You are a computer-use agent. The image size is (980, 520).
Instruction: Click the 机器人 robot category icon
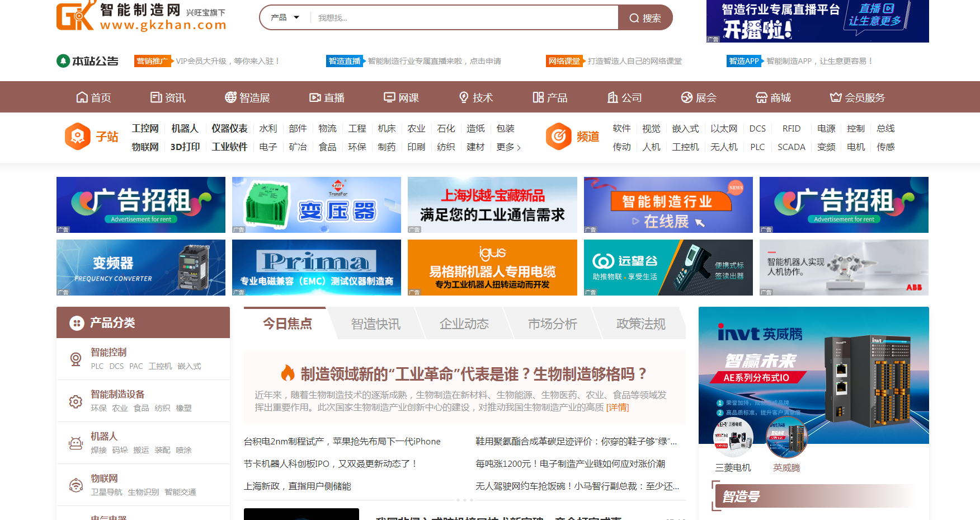(x=76, y=443)
